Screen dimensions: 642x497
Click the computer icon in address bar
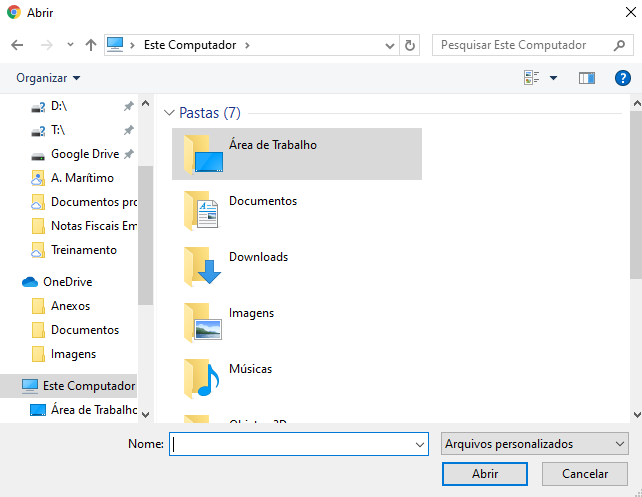(x=115, y=45)
